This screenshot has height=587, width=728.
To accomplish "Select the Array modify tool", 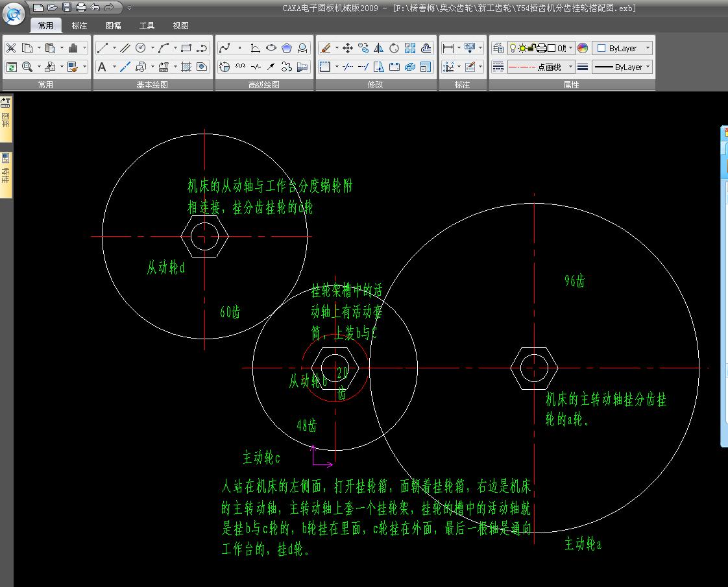I will coord(410,48).
